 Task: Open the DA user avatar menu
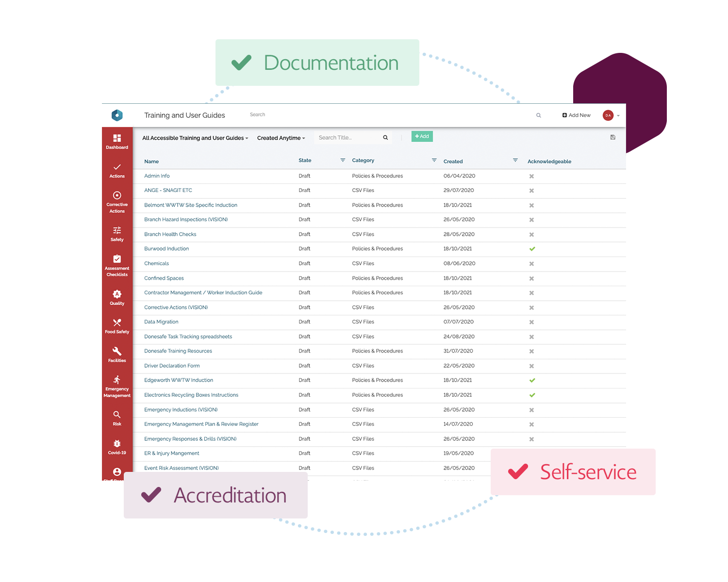608,115
